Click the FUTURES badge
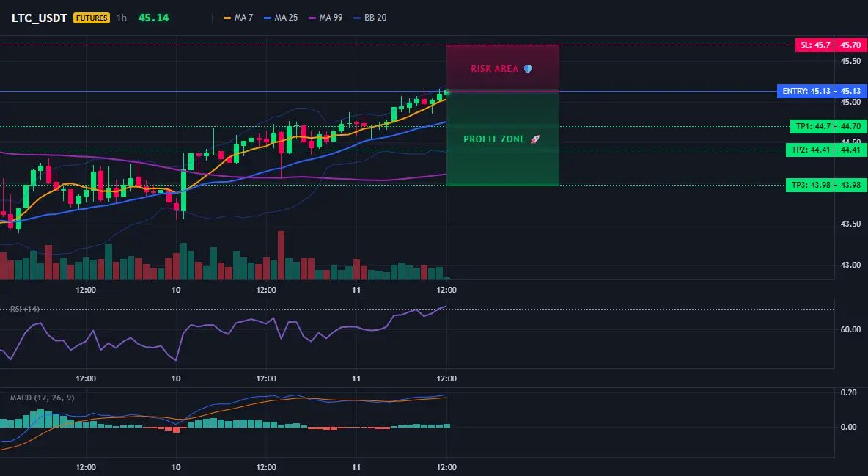 pyautogui.click(x=92, y=18)
